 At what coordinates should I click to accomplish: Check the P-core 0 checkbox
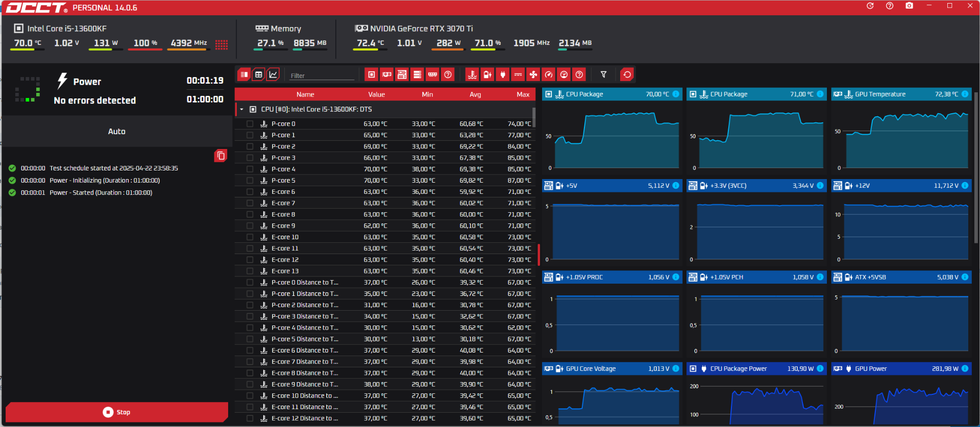pyautogui.click(x=250, y=124)
